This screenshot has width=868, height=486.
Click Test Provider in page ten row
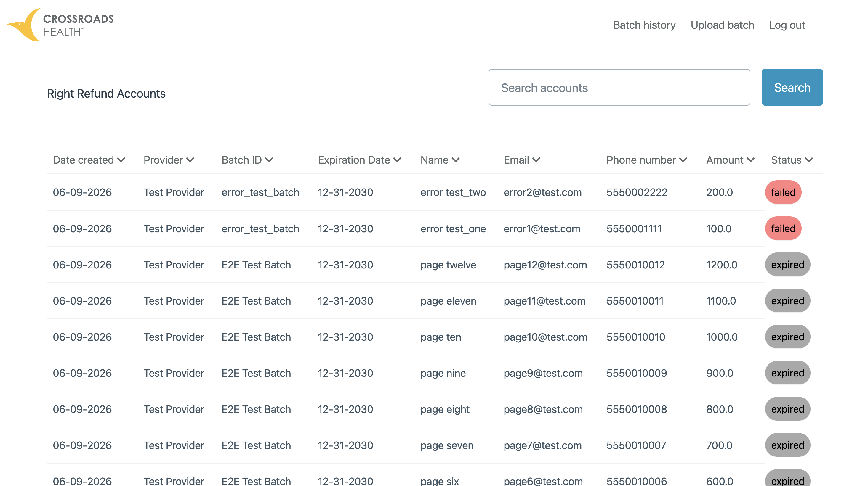pyautogui.click(x=174, y=337)
